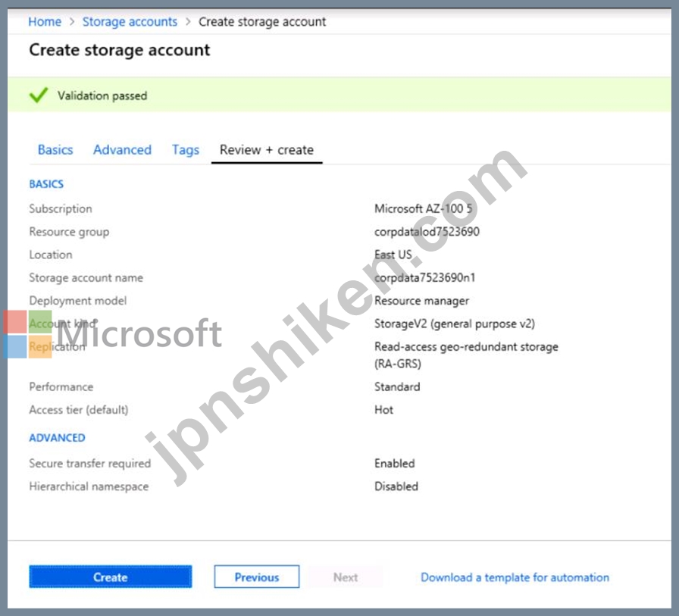
Task: Click the Performance label
Action: pyautogui.click(x=61, y=386)
